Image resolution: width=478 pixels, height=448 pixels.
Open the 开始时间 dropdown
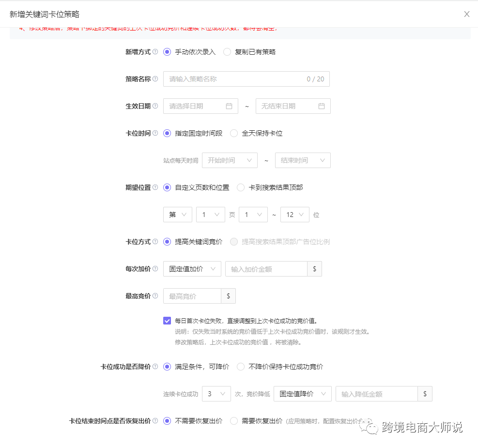pyautogui.click(x=230, y=160)
